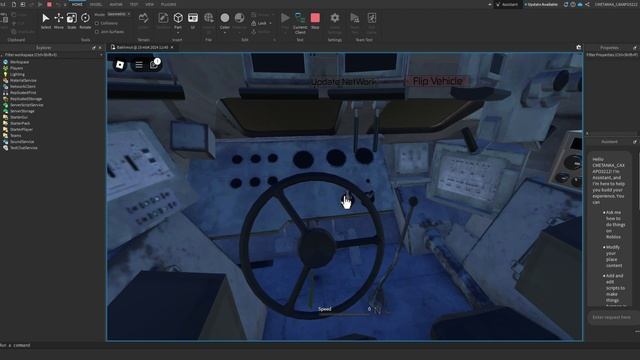Select ServerScriptService in Explorer
Screen dimensions: 640x360
tap(27, 105)
